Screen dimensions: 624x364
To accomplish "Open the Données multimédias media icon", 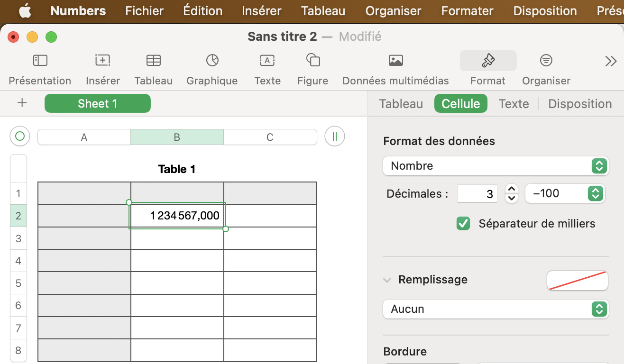I will point(395,61).
